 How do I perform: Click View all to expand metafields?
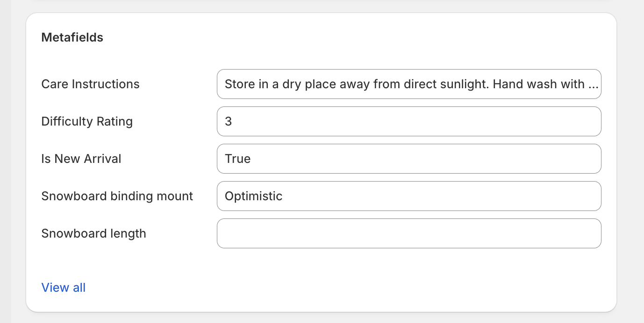click(63, 288)
